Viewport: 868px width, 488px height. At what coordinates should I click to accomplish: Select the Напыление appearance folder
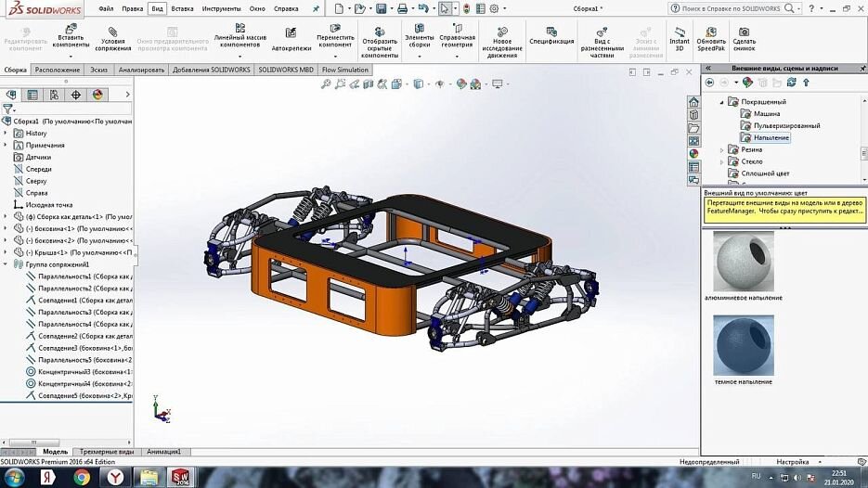pyautogui.click(x=771, y=137)
